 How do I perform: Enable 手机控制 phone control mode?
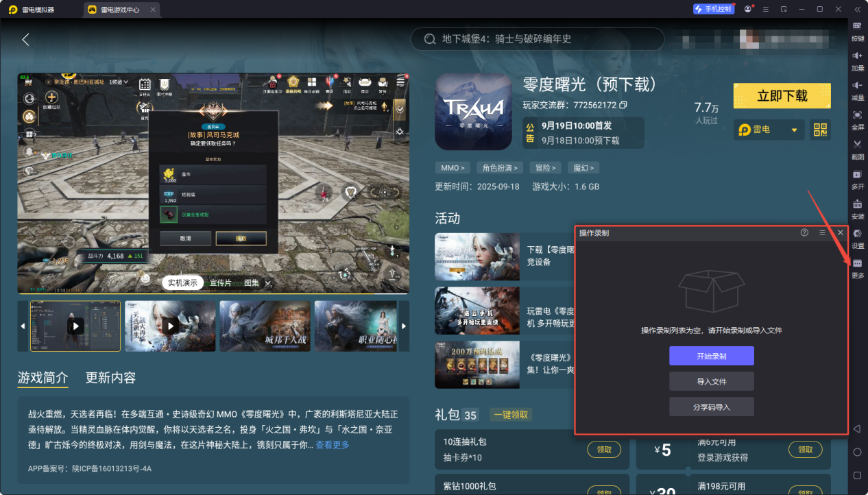tap(713, 8)
